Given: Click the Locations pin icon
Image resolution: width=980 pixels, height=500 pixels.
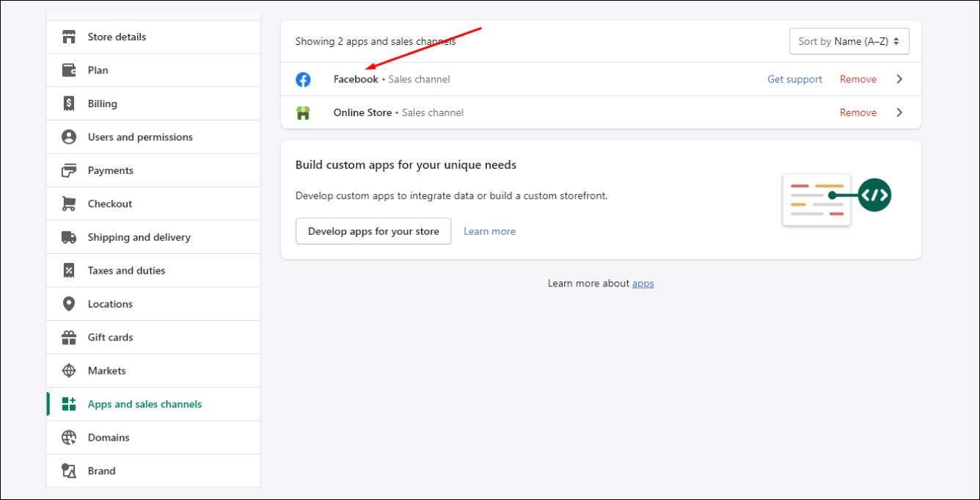Looking at the screenshot, I should pos(69,304).
